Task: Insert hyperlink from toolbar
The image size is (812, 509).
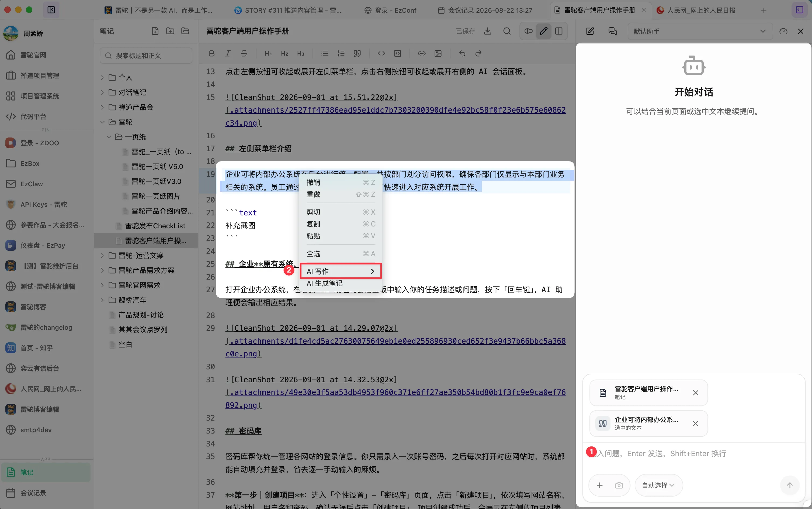Action: [x=421, y=53]
